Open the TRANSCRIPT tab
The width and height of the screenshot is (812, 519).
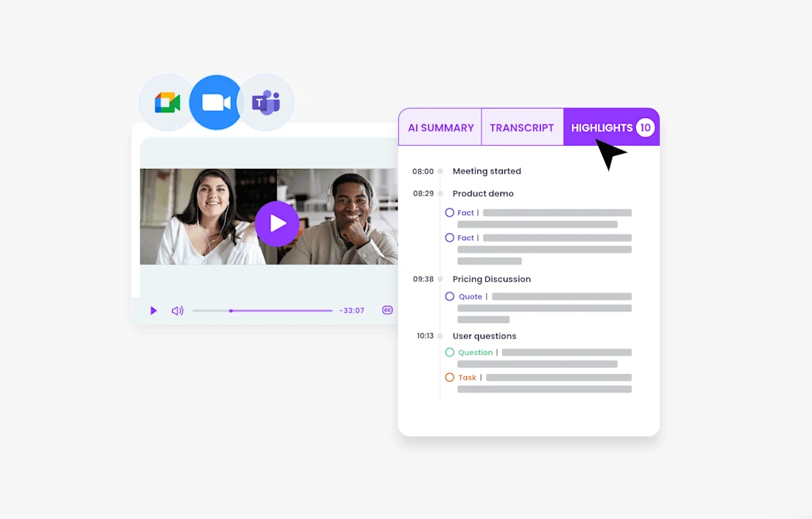coord(522,128)
